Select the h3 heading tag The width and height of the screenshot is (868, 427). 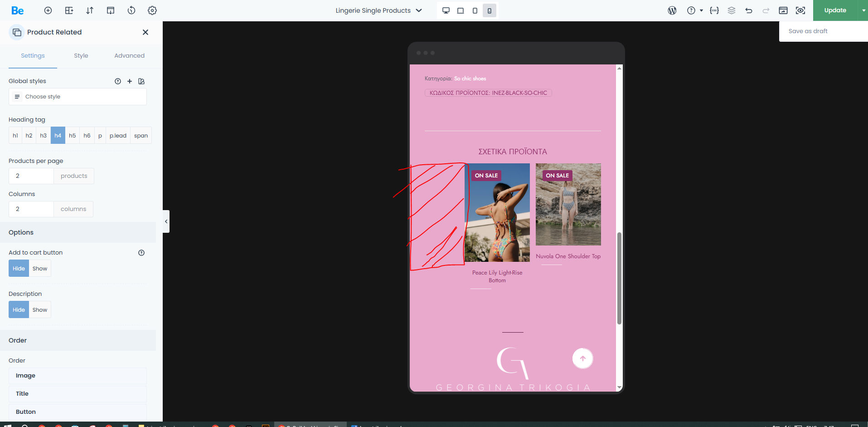tap(44, 136)
